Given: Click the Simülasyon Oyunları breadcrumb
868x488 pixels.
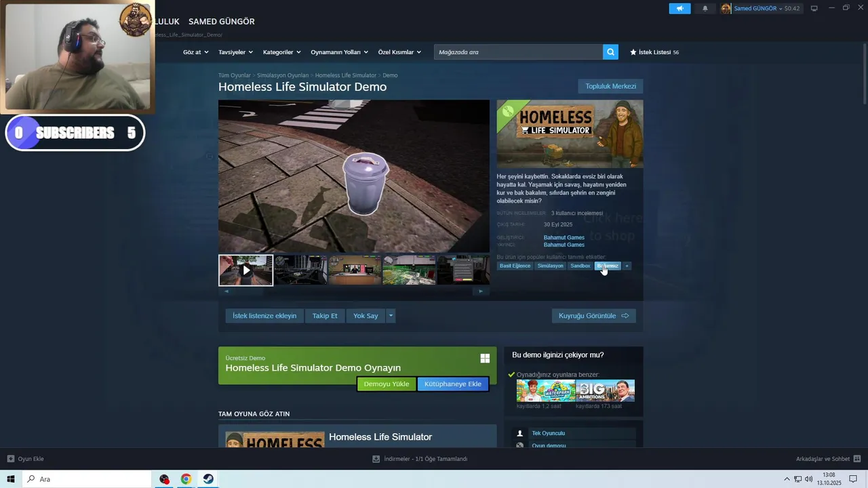Looking at the screenshot, I should click(283, 75).
